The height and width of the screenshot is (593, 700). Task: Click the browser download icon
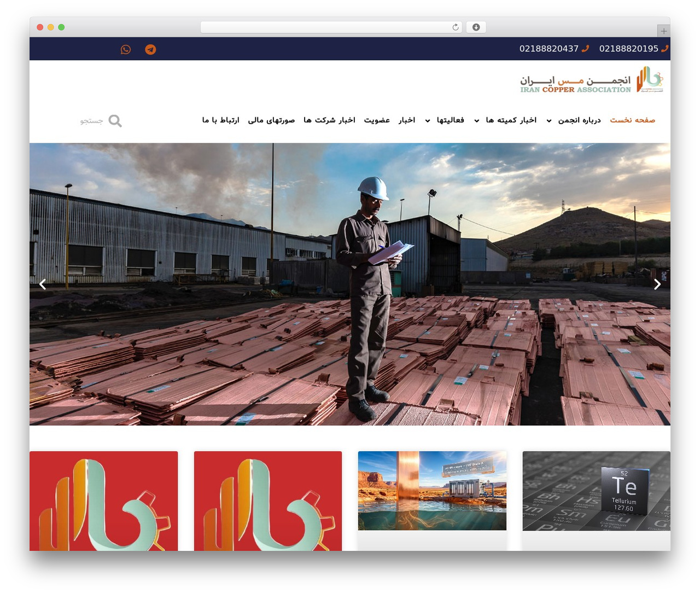pyautogui.click(x=476, y=27)
